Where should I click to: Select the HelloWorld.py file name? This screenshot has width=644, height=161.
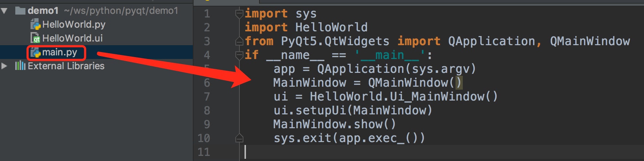tap(73, 24)
